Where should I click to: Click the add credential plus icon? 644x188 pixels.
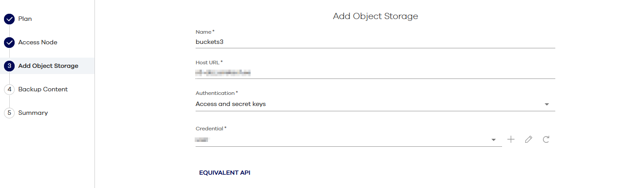click(x=511, y=140)
